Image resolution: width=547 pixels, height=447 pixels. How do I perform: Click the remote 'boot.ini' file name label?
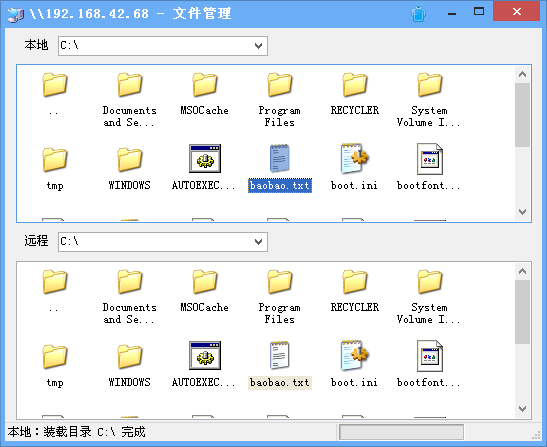pyautogui.click(x=354, y=382)
